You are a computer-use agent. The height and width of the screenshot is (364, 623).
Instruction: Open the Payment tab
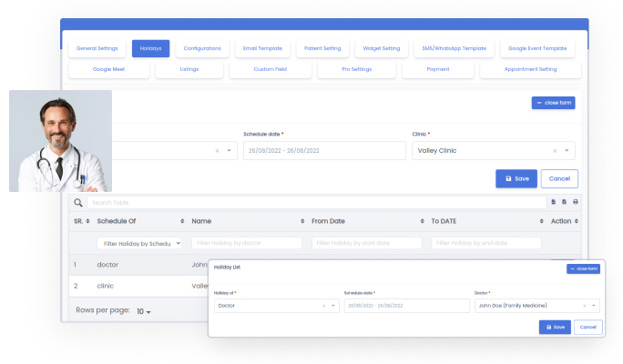tap(438, 69)
